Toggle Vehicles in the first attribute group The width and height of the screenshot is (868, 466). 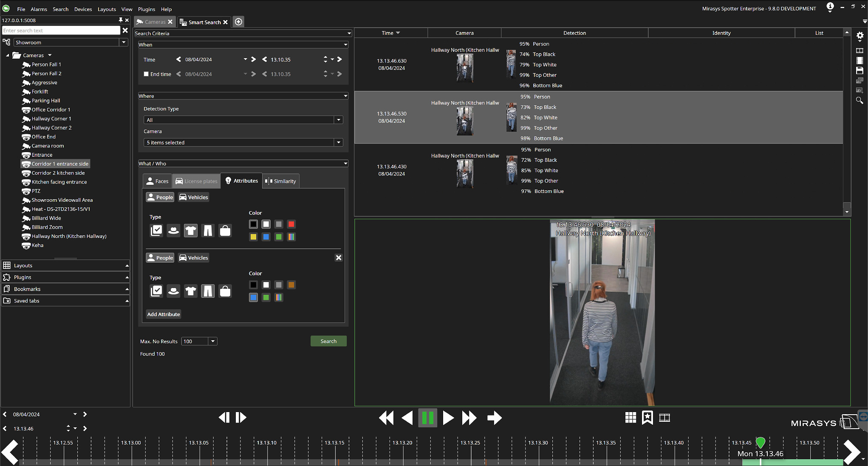(x=194, y=197)
